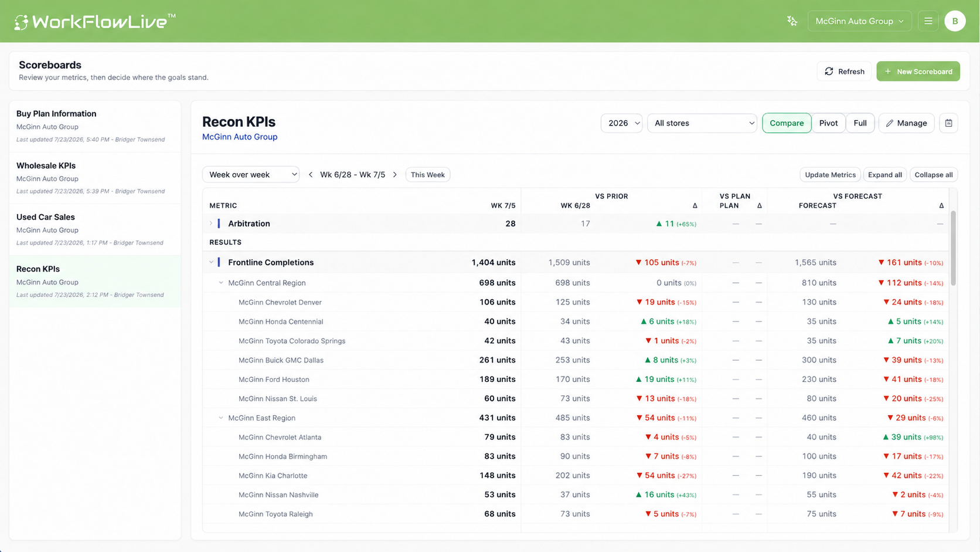
Task: Open Wholesale KPIs scoreboard
Action: pyautogui.click(x=95, y=178)
